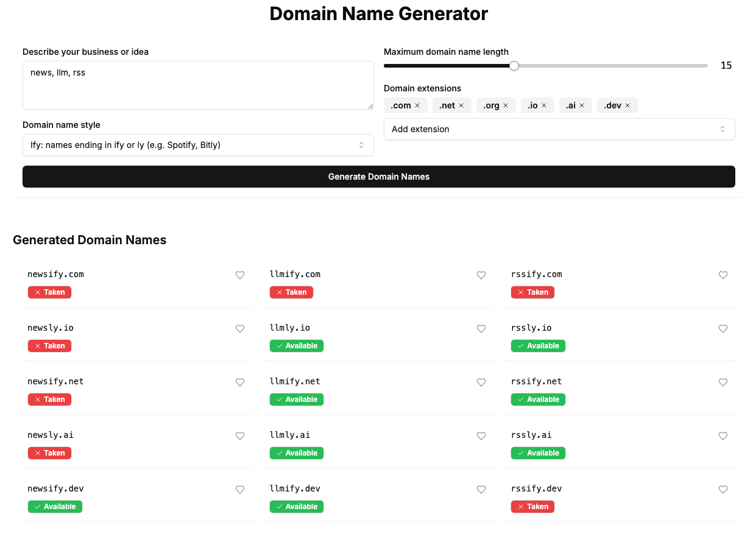Viewport: 756px width, 542px height.
Task: Like llmly.ai via heart icon
Action: point(481,436)
